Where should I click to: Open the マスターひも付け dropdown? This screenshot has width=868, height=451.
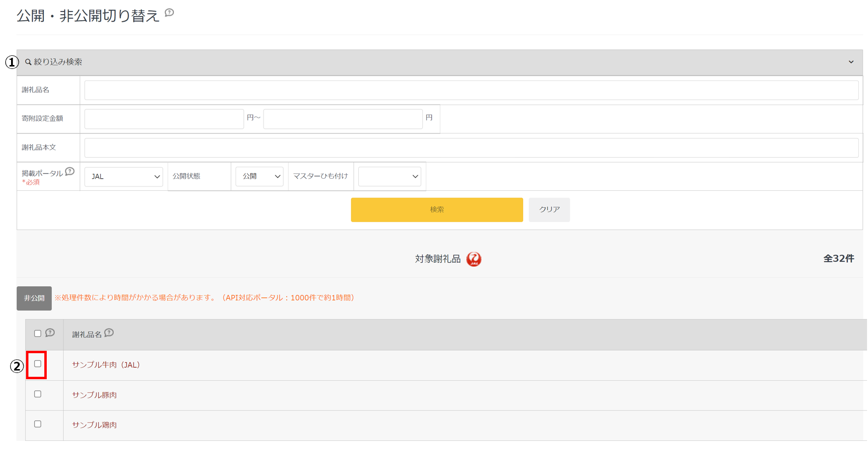pyautogui.click(x=389, y=177)
